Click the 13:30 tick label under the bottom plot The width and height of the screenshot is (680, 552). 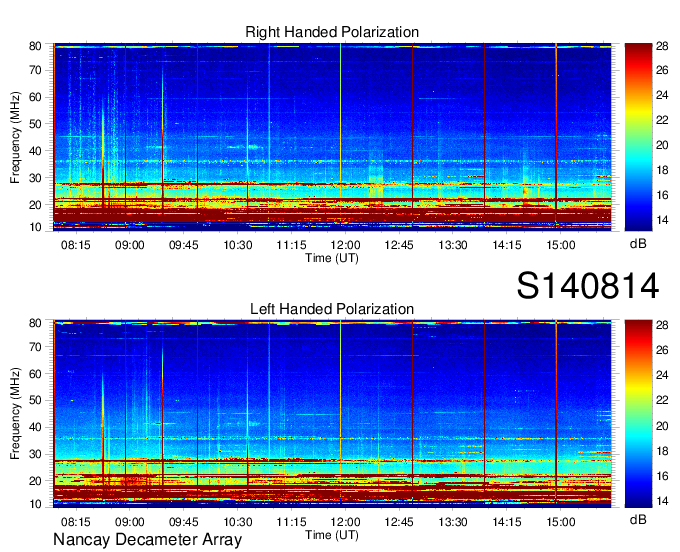(x=453, y=522)
